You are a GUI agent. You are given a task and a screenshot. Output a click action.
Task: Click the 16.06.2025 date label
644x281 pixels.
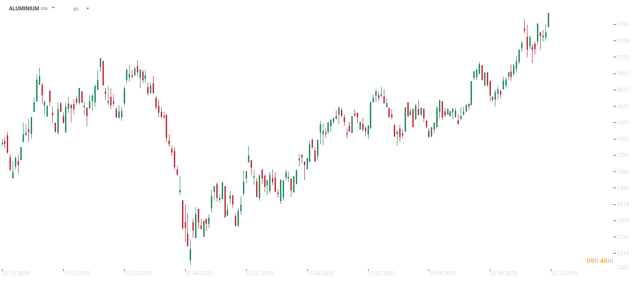[321, 273]
